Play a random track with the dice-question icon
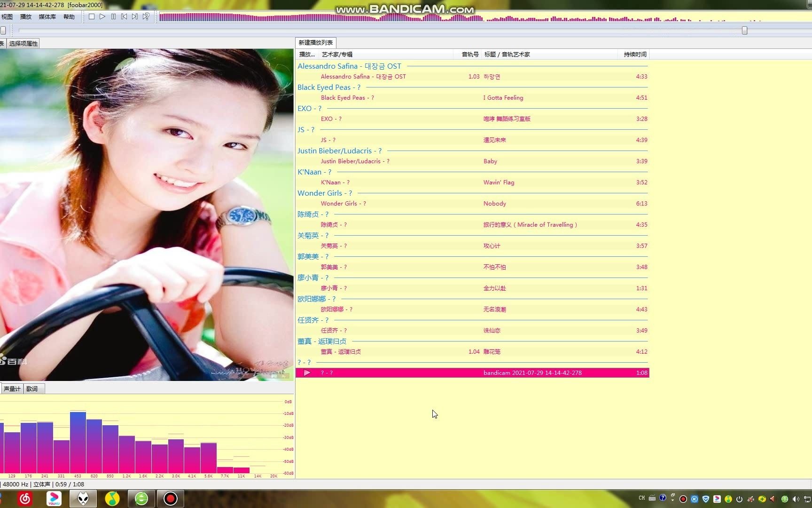Viewport: 812px width, 508px height. pos(146,16)
